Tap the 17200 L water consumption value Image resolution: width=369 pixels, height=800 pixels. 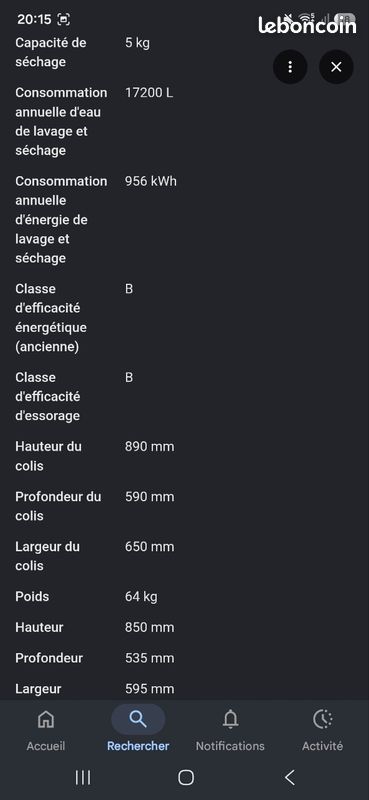point(149,93)
